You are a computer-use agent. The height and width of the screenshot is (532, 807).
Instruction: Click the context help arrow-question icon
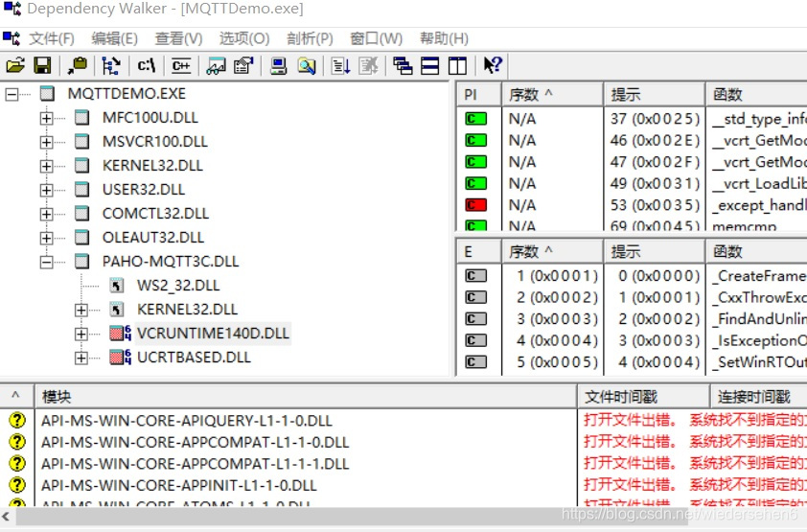pyautogui.click(x=493, y=65)
